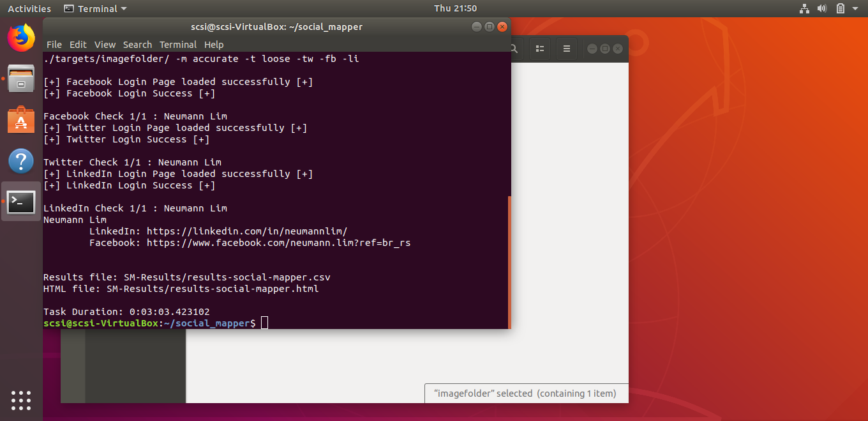Click the Activities button
The width and height of the screenshot is (868, 421).
(x=29, y=9)
